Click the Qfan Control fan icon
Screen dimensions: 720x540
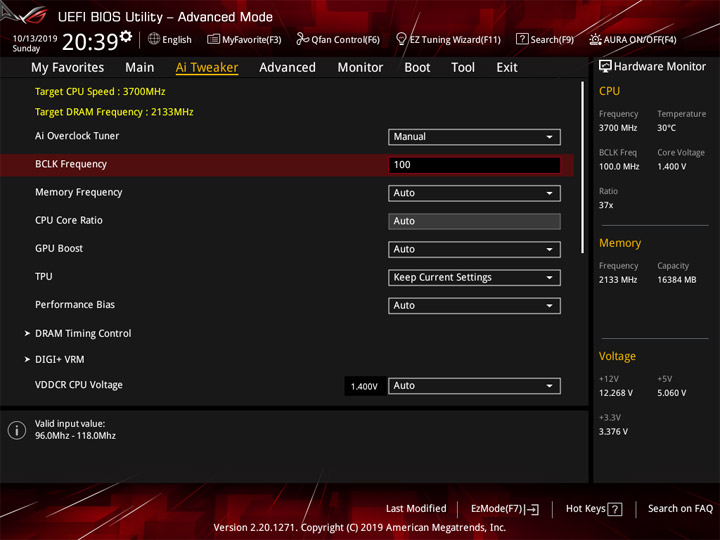[302, 39]
